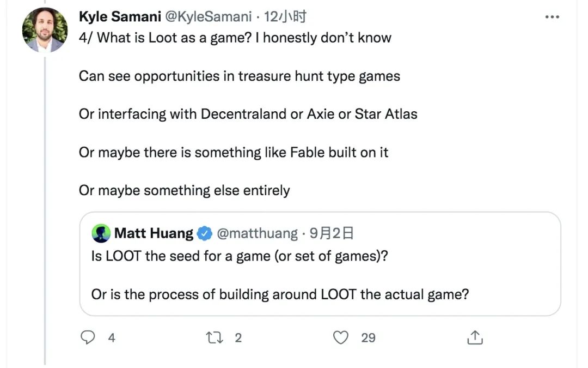The height and width of the screenshot is (368, 588).
Task: Click the @matthuang handle
Action: [x=257, y=234]
